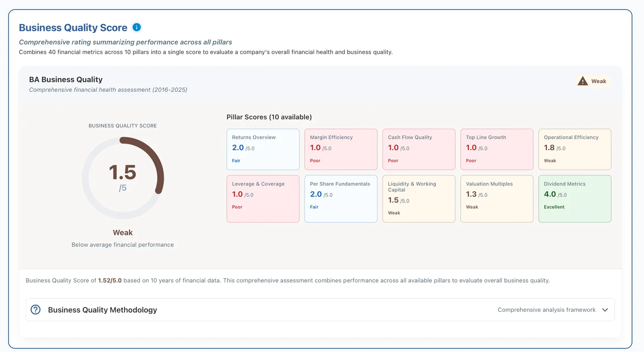Click the Business Quality Score heading
The image size is (644, 352).
click(73, 27)
